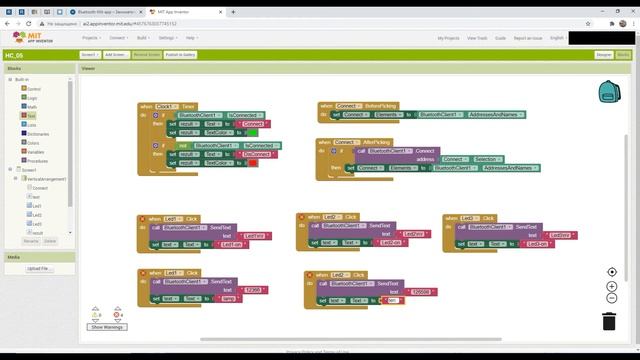Open the Clock1 component dropdown in Timer block
Viewport: 640px width, 360px height.
tap(167, 107)
